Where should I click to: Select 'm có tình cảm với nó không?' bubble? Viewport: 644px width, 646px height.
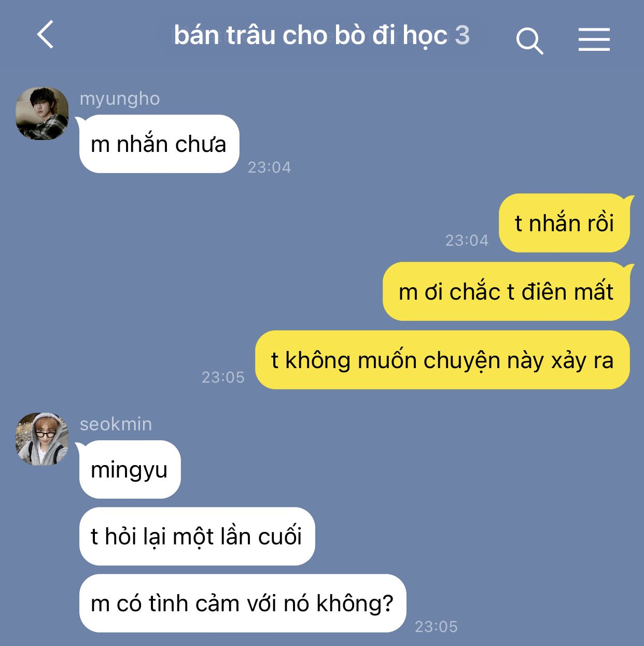(243, 603)
